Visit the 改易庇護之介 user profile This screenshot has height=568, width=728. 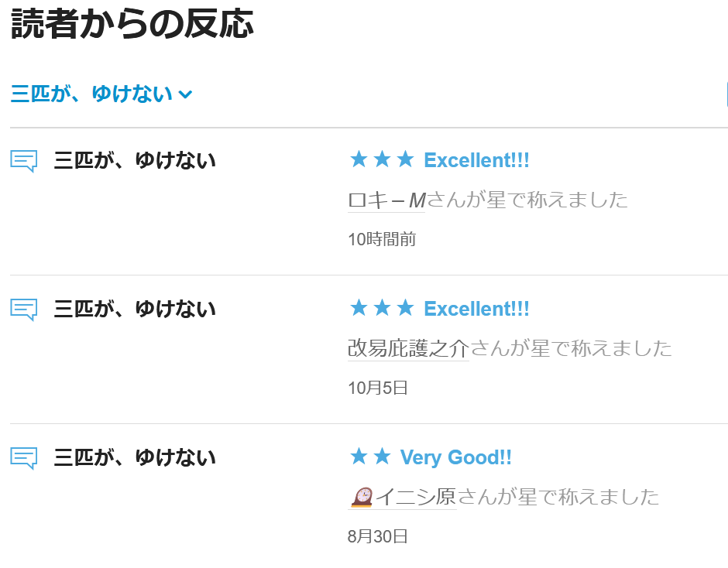pyautogui.click(x=408, y=349)
